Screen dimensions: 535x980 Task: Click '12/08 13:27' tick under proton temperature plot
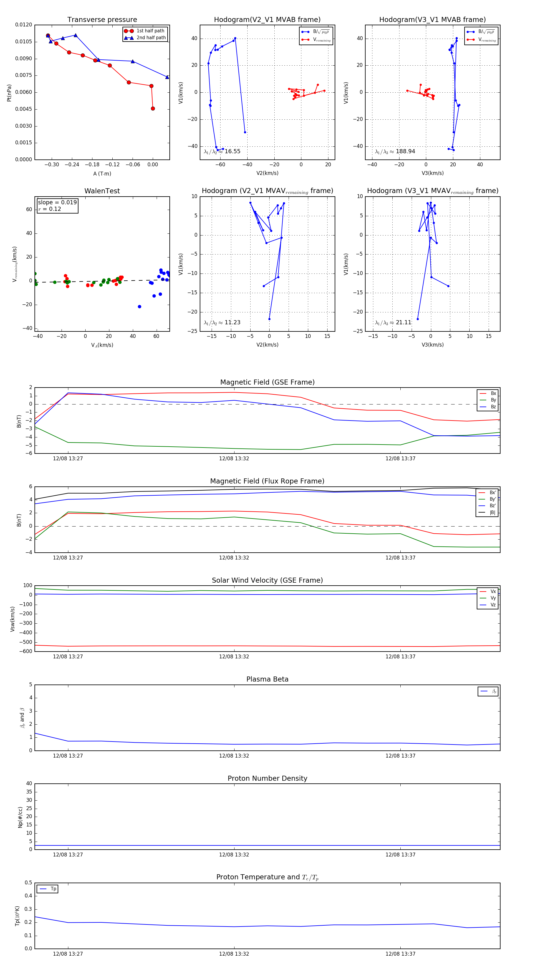68,954
